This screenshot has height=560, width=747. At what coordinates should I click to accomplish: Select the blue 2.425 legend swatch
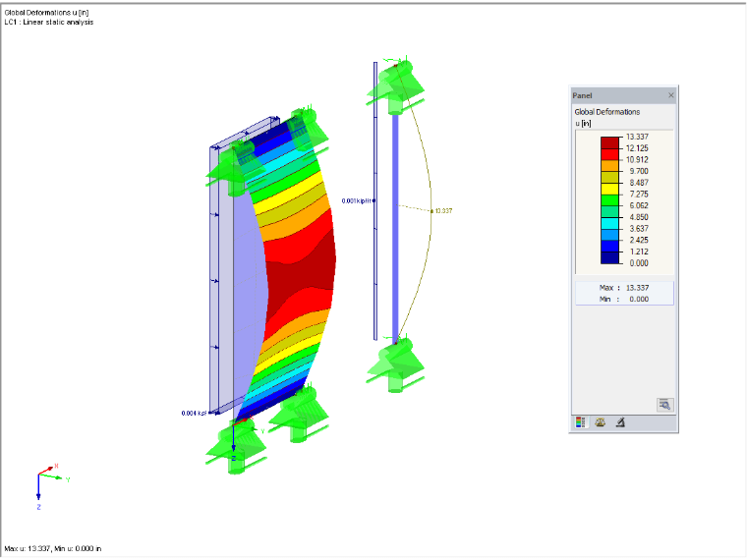point(609,247)
